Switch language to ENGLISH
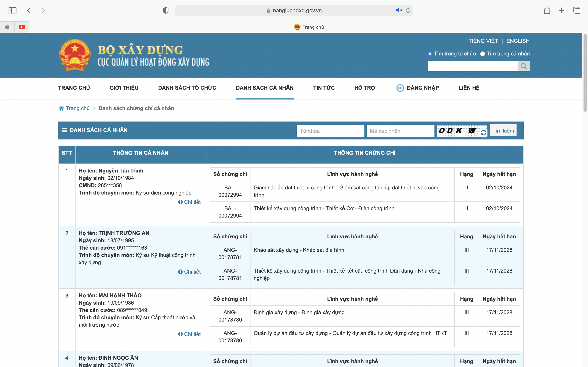The width and height of the screenshot is (588, 367). (518, 41)
